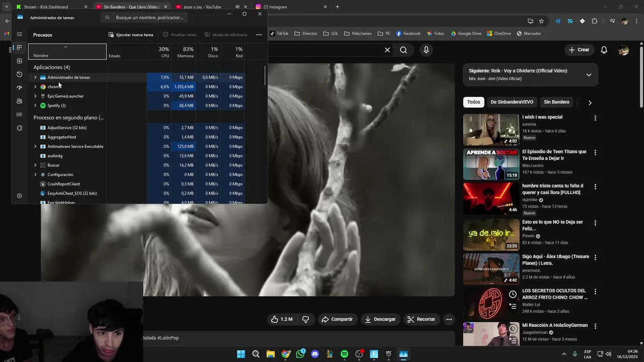
Task: Like the video (1.2 M)
Action: coord(282,319)
